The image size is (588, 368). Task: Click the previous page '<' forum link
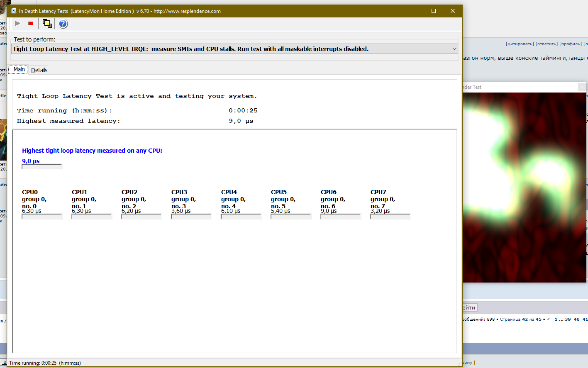coord(548,319)
